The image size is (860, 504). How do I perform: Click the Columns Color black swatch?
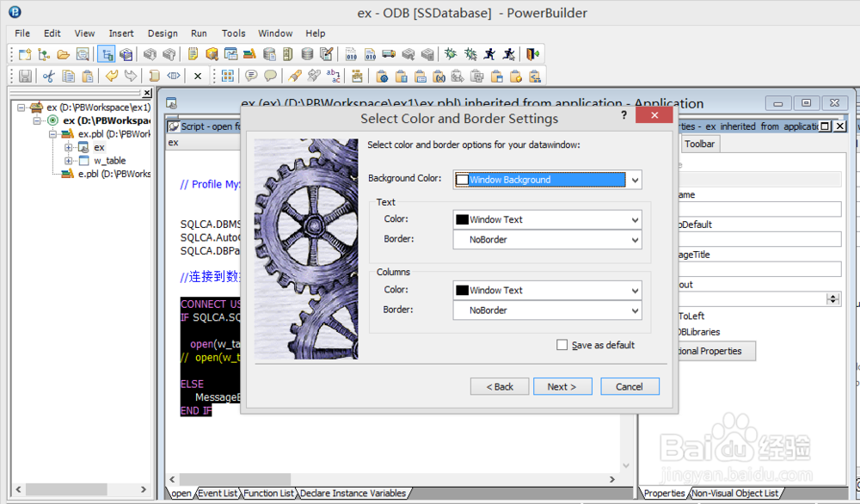click(x=463, y=291)
